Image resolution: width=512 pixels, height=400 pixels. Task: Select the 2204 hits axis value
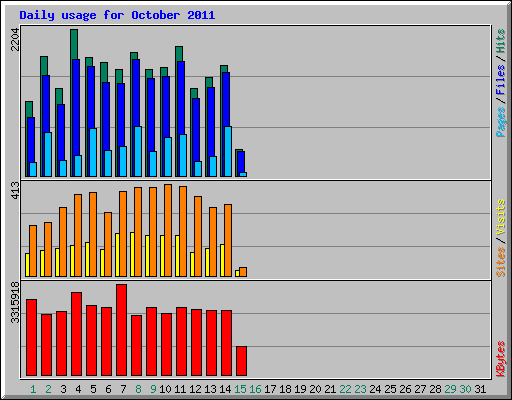click(15, 39)
